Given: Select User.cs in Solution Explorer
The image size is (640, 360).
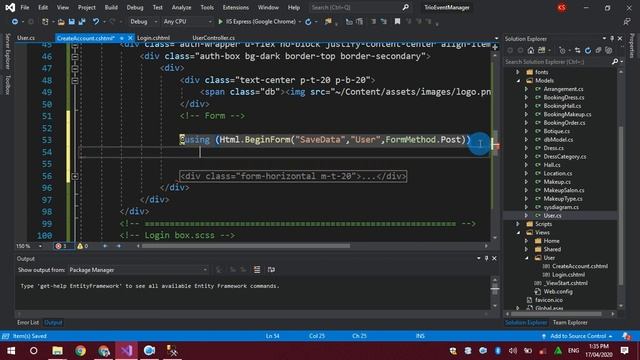Looking at the screenshot, I should click(x=552, y=216).
